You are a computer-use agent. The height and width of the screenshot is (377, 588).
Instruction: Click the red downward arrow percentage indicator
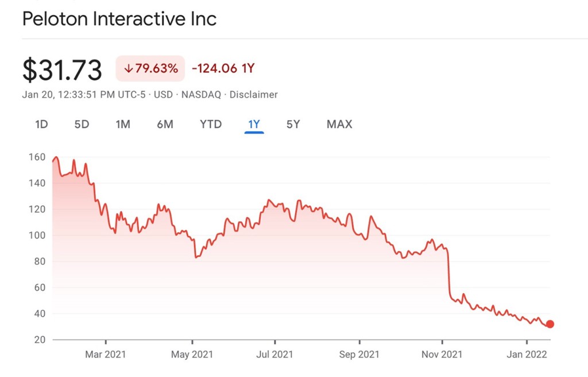[149, 67]
